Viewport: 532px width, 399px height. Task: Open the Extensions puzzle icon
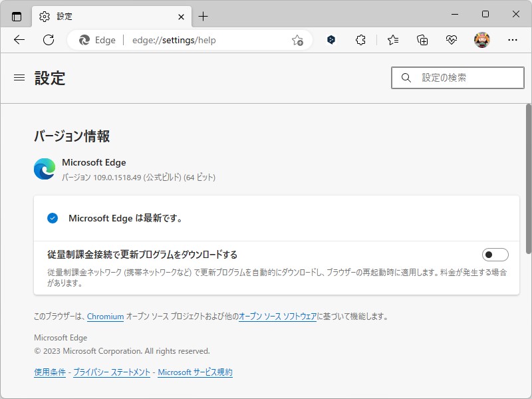360,40
